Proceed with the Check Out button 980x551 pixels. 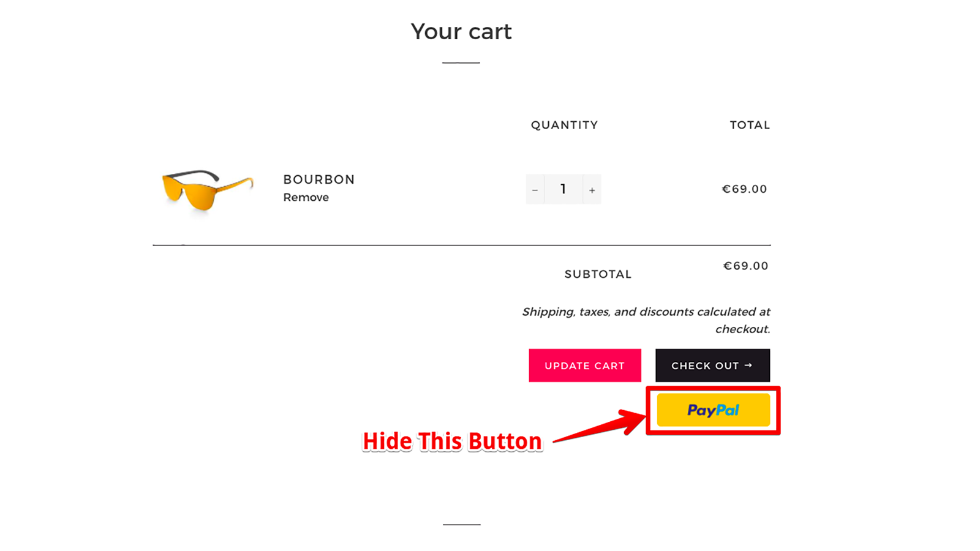pos(712,365)
